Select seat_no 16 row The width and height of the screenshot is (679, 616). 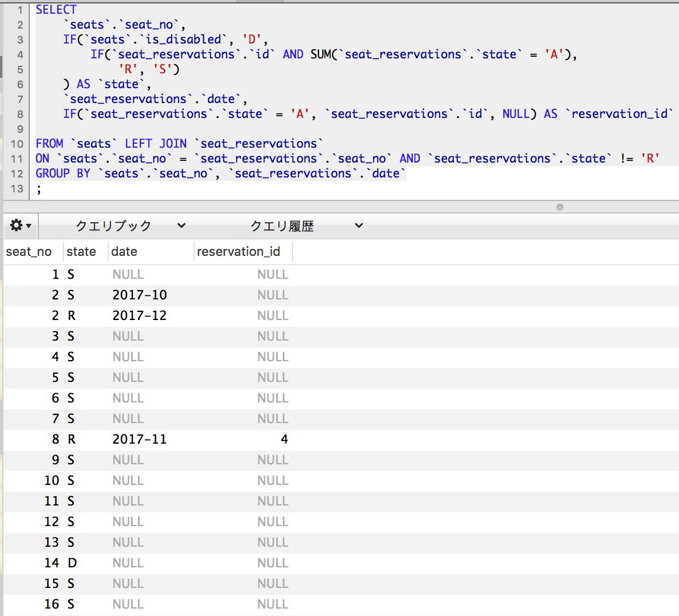52,604
